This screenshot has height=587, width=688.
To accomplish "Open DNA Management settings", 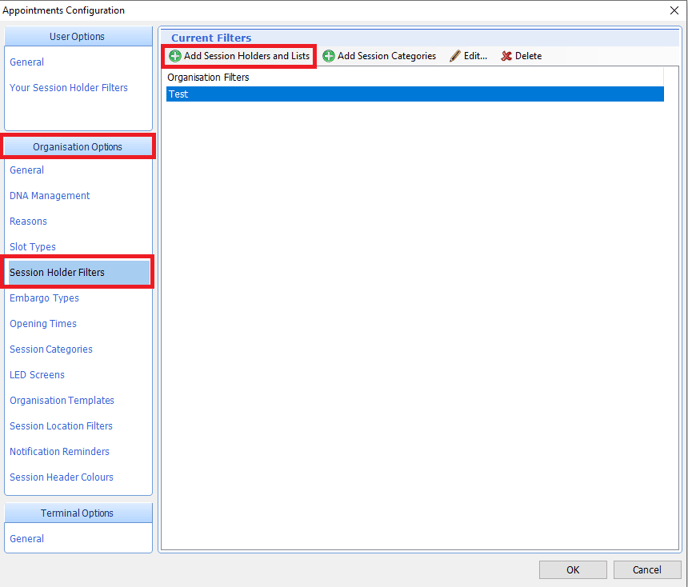I will click(50, 196).
